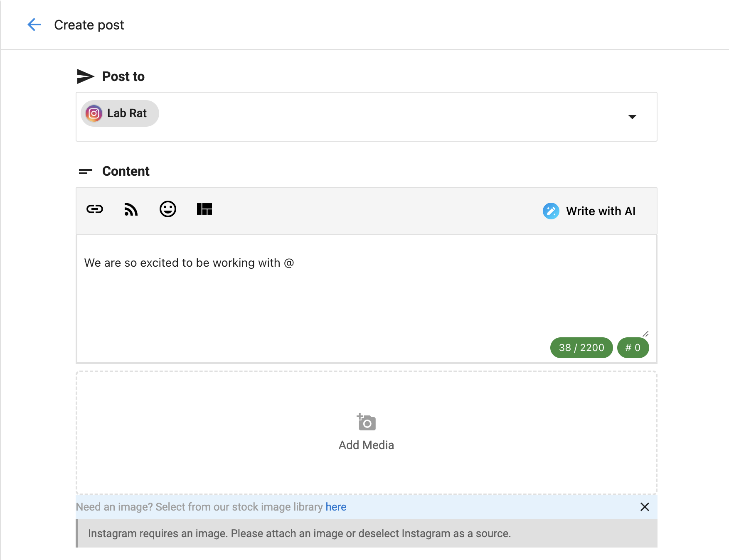Screen dimensions: 729x560
Task: Click the 38 / 2200 character counter badge
Action: pyautogui.click(x=581, y=348)
